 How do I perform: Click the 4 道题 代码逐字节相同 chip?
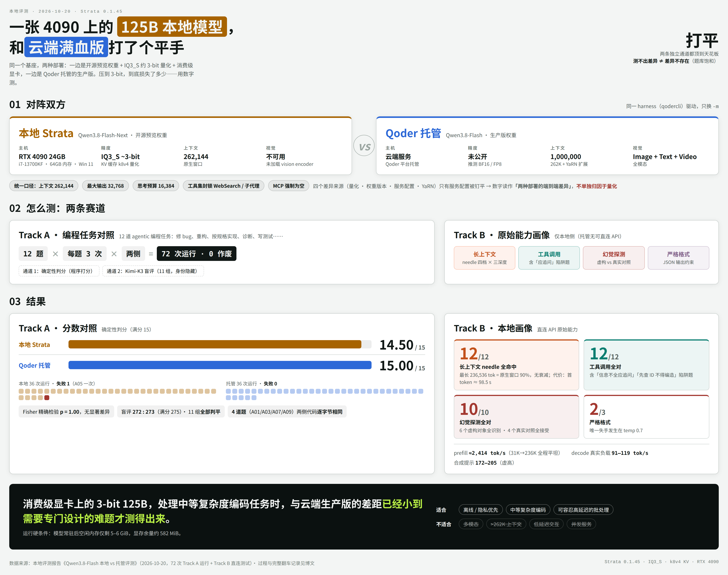(x=287, y=412)
